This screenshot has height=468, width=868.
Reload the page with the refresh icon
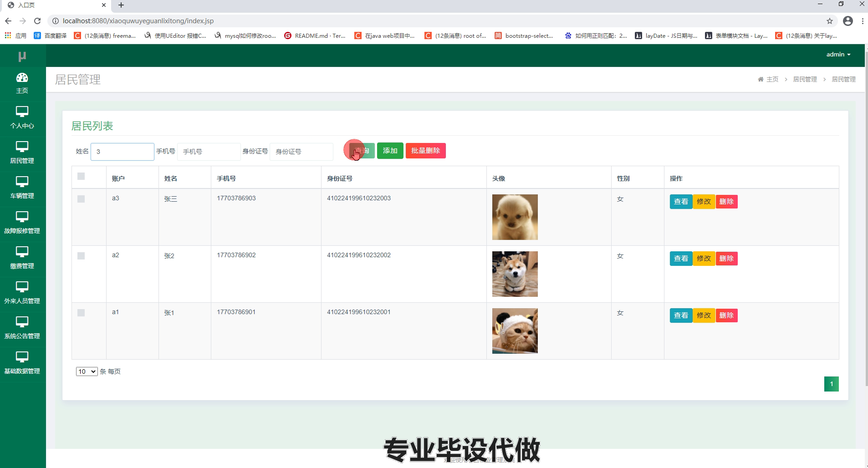tap(37, 21)
